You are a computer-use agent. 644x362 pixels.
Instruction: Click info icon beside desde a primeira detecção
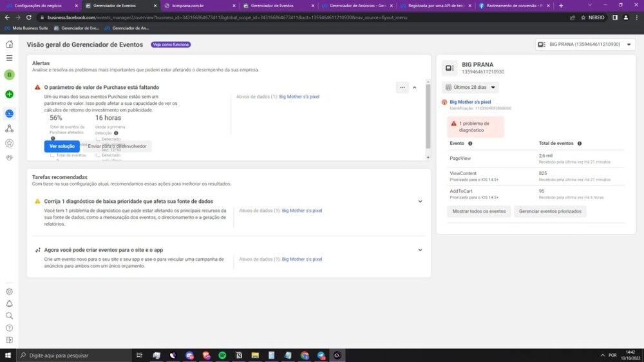[116, 133]
